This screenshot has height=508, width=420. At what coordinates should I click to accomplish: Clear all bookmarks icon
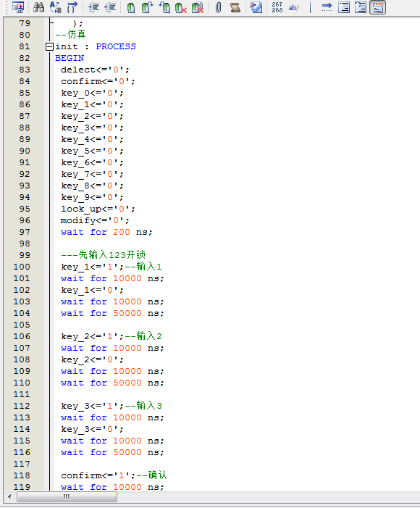197,7
